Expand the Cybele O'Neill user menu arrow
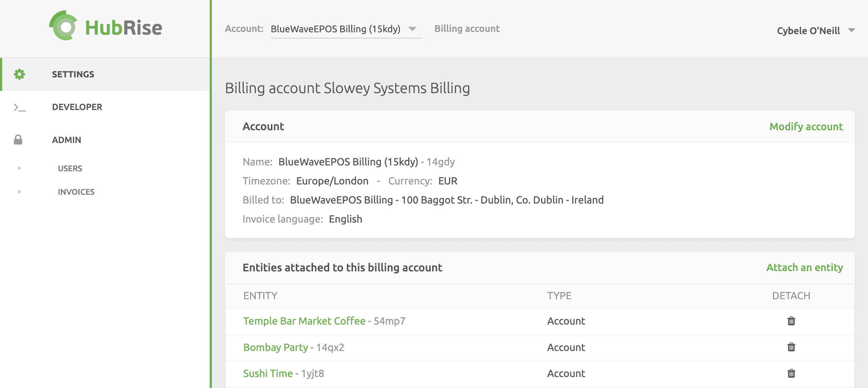 coord(852,30)
